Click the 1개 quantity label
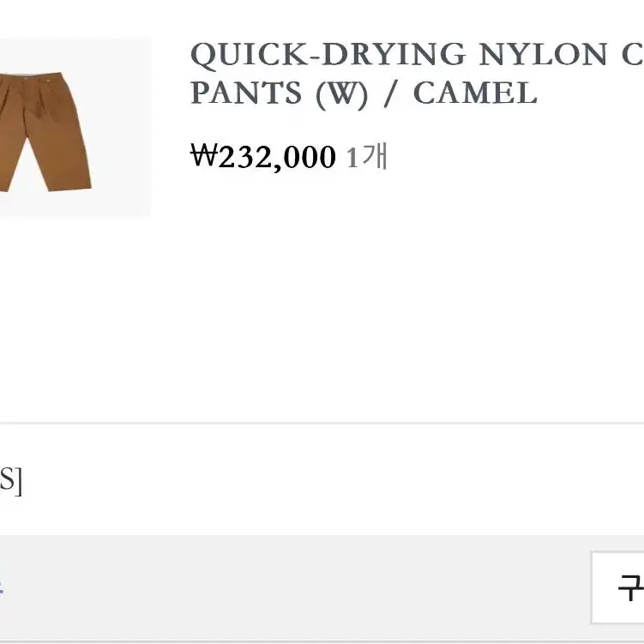The height and width of the screenshot is (644, 644). (x=367, y=156)
